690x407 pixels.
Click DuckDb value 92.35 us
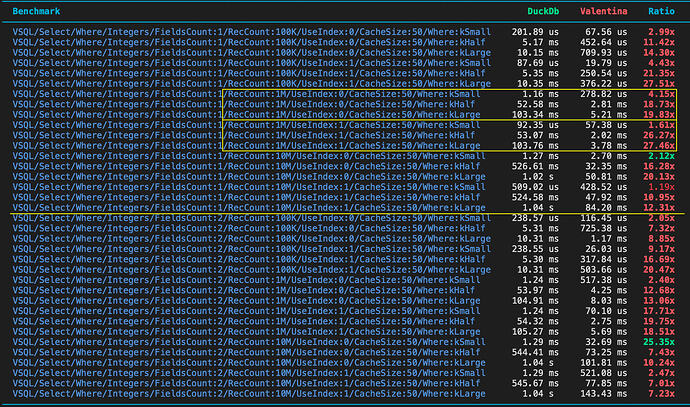pos(538,125)
